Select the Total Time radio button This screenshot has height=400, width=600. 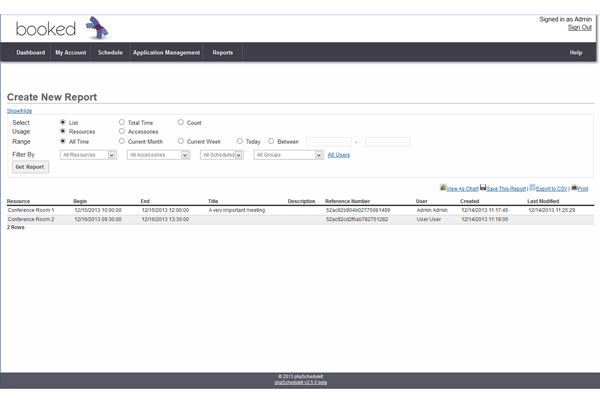point(122,122)
